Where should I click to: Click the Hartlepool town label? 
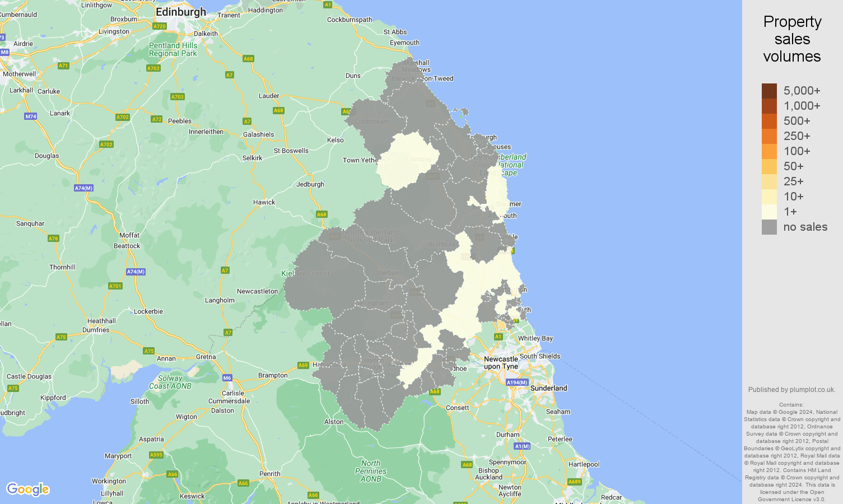[584, 464]
